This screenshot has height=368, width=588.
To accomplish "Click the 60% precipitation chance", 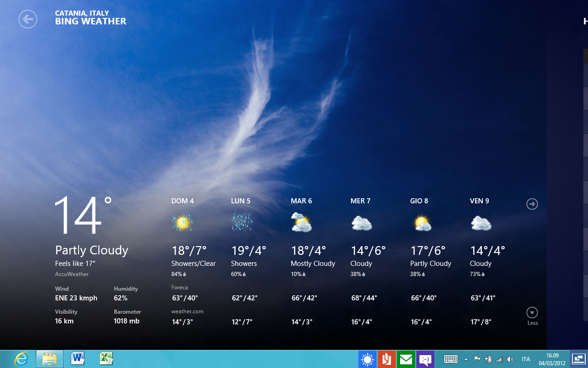I will tap(238, 274).
